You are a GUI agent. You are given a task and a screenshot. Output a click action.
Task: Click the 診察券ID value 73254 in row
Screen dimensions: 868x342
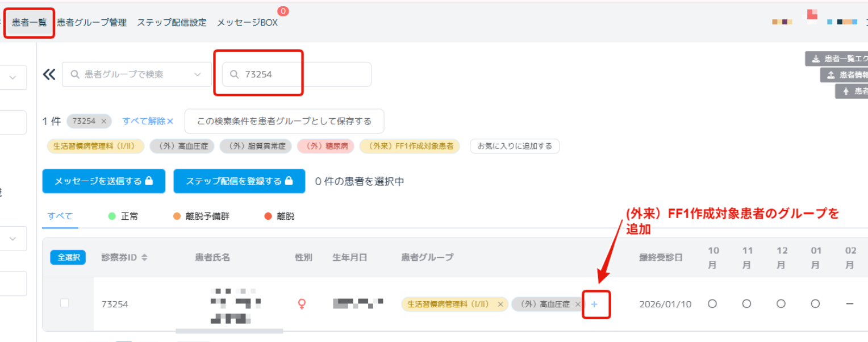115,305
